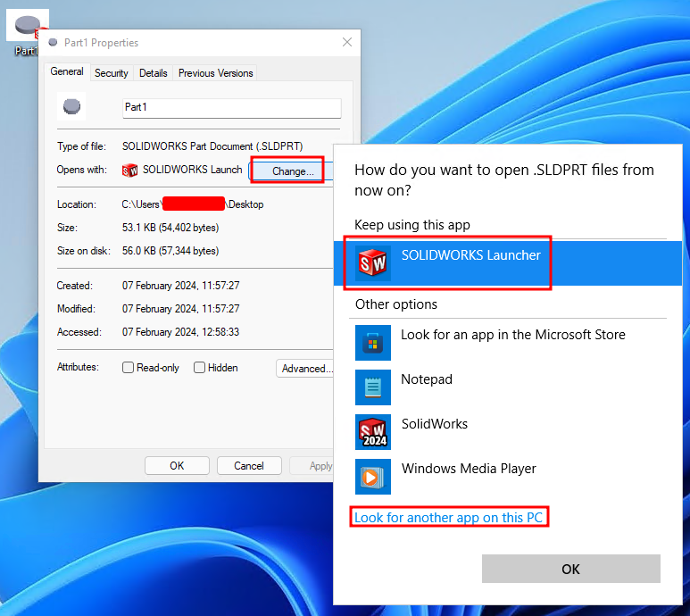Select the Windows Media Player icon

[x=372, y=476]
